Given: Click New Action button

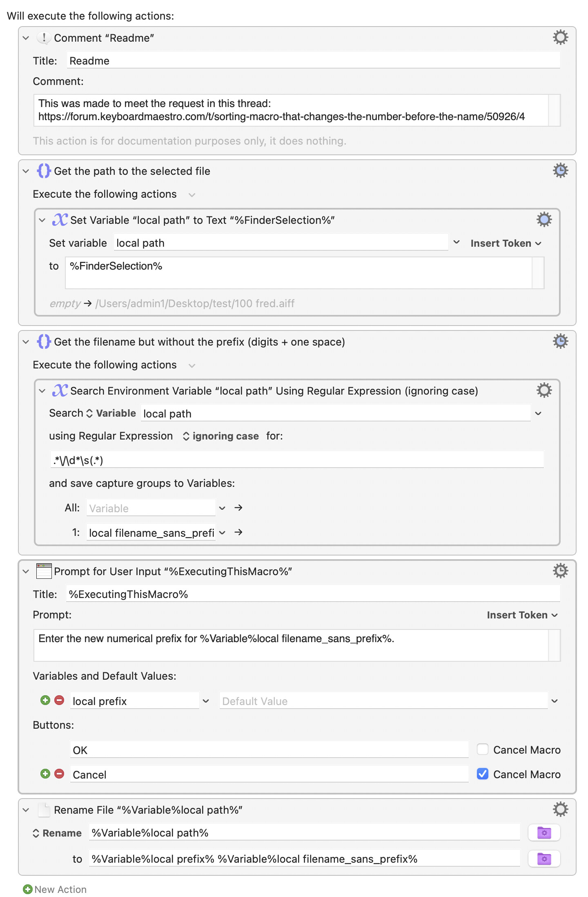Looking at the screenshot, I should point(55,889).
